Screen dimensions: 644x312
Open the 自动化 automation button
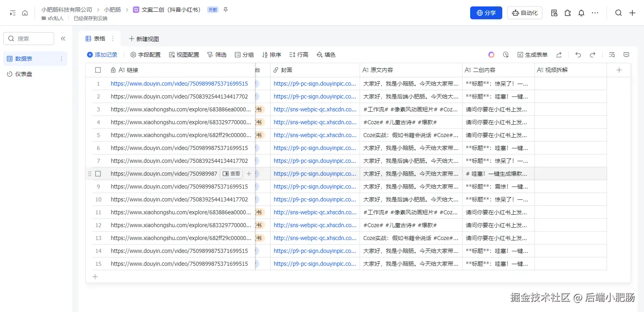[x=525, y=13]
